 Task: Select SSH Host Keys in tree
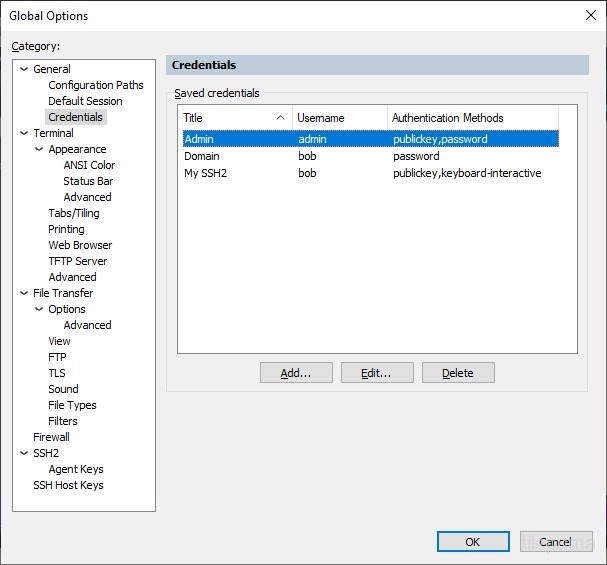[x=68, y=485]
